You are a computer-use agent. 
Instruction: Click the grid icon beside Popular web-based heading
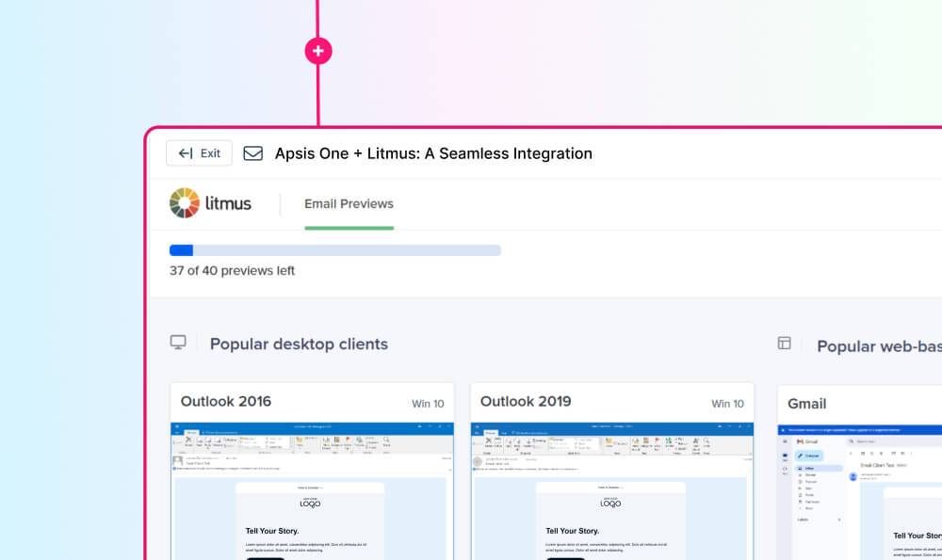tap(783, 345)
